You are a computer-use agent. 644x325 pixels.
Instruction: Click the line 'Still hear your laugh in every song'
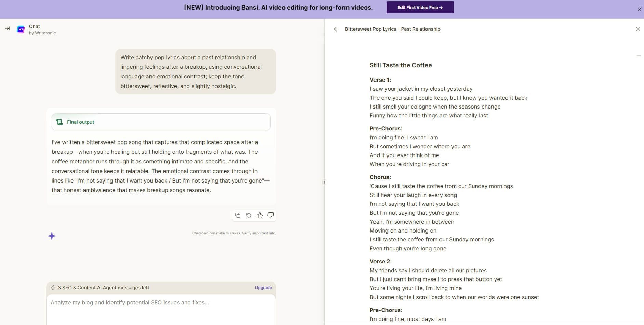[413, 195]
